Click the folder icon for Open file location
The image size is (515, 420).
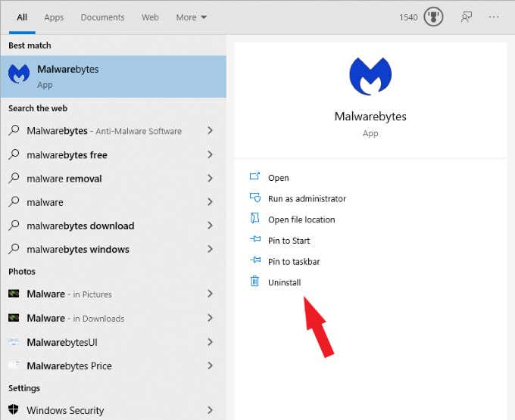click(255, 218)
